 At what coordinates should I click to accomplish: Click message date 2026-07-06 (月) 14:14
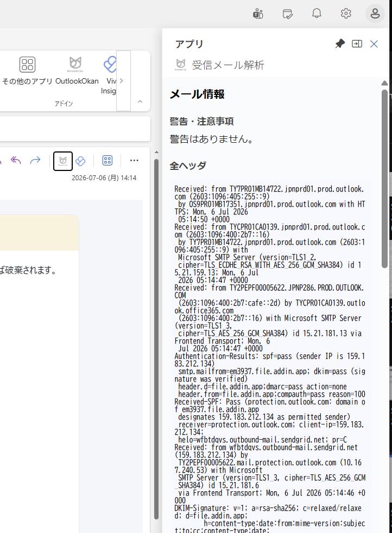[x=104, y=178]
